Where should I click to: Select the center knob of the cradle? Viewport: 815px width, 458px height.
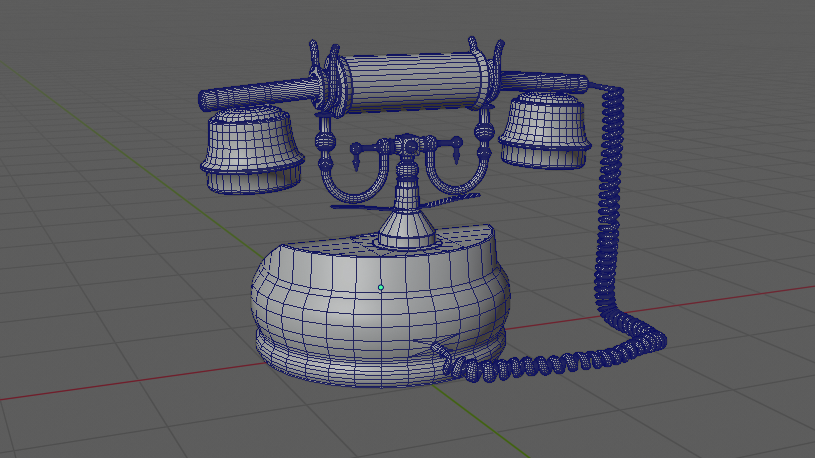(x=410, y=148)
